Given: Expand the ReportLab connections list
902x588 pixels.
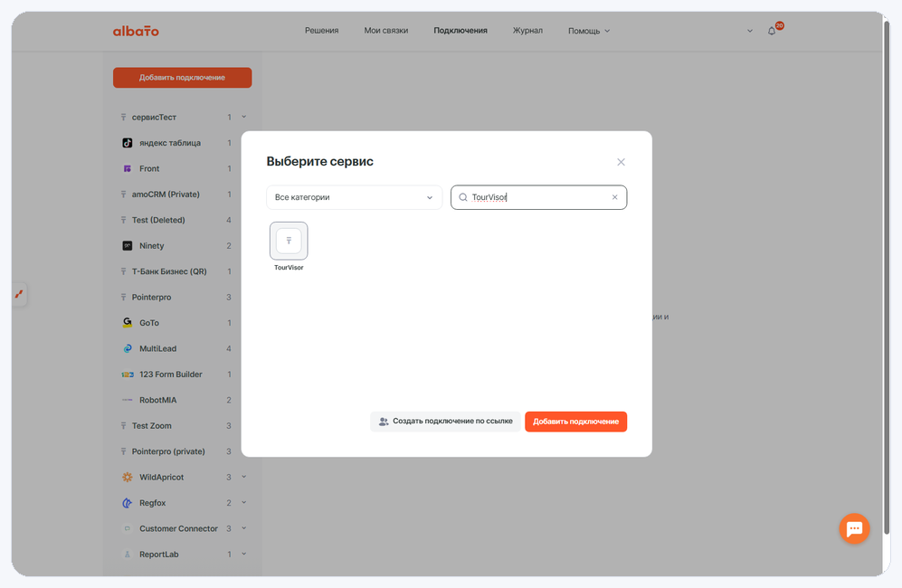Looking at the screenshot, I should tap(244, 554).
